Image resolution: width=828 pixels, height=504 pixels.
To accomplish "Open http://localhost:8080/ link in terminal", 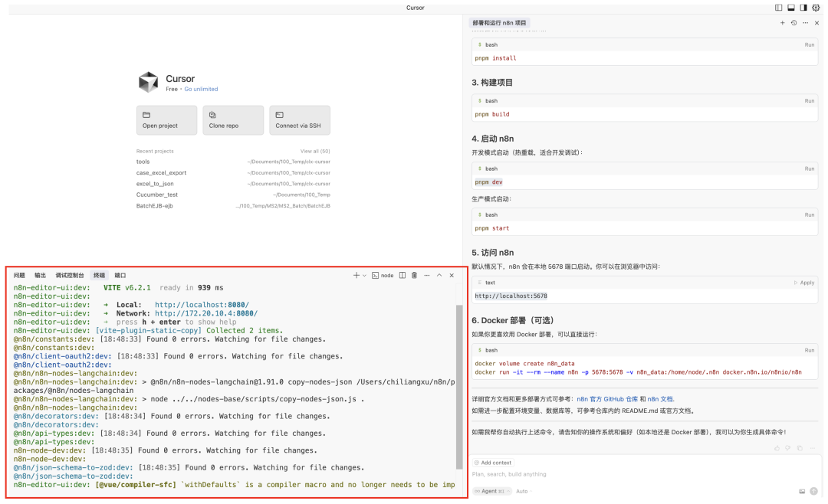I will [202, 305].
